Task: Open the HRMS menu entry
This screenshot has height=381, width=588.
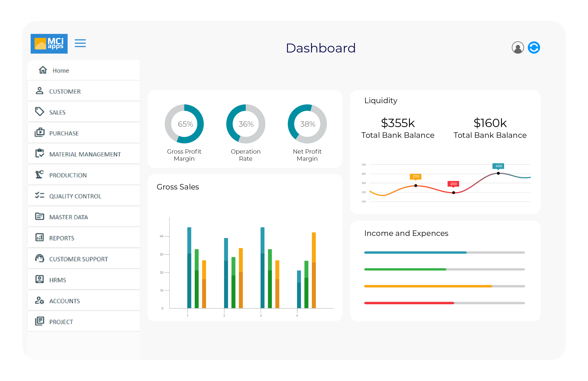Action: [x=58, y=280]
